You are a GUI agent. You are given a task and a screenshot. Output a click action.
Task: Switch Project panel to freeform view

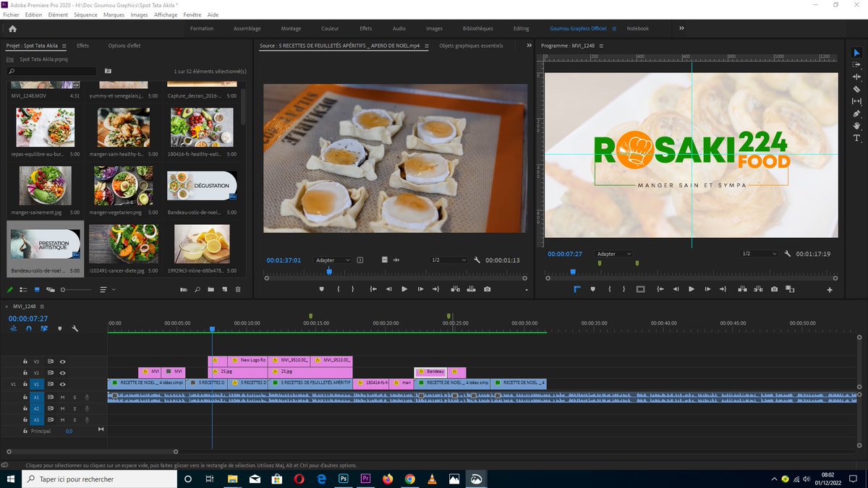pos(51,289)
